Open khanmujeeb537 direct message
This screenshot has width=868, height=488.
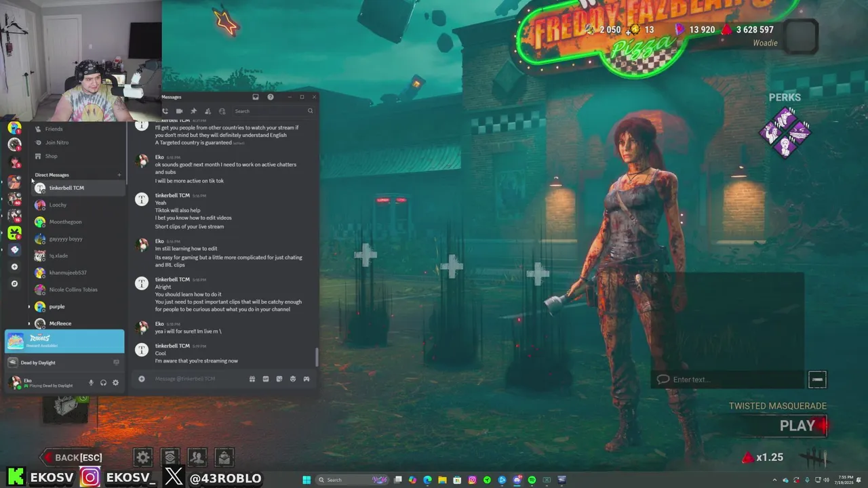pos(79,272)
